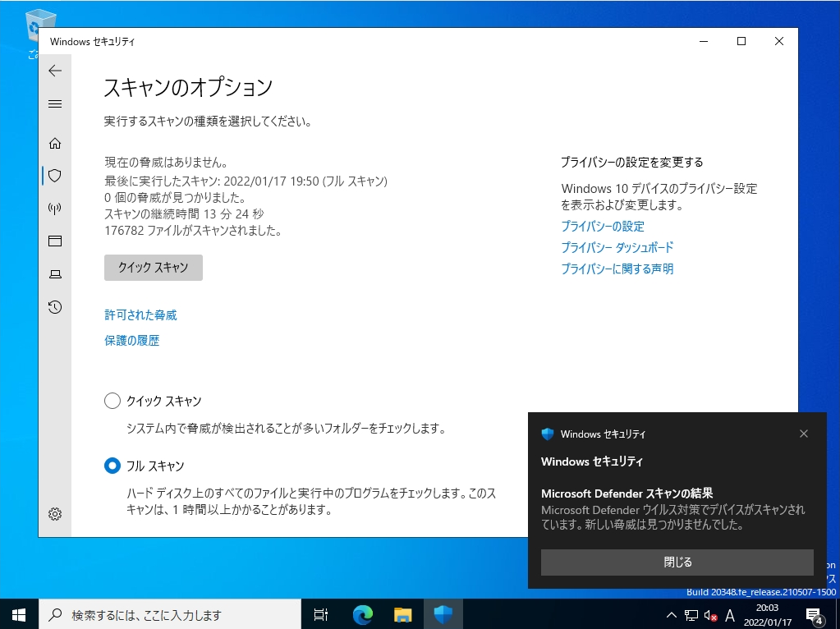The height and width of the screenshot is (629, 840).
Task: Open Settings gear icon in sidebar
Action: 55,514
